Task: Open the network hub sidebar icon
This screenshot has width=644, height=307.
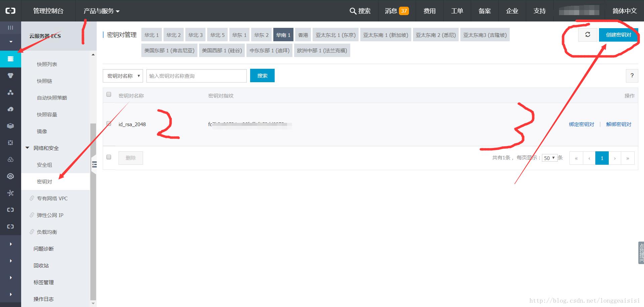Action: tap(10, 193)
